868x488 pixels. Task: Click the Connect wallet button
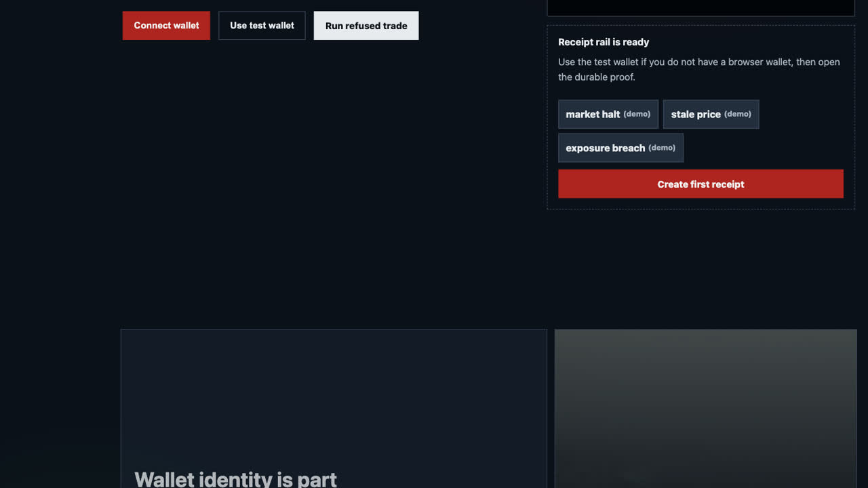166,26
